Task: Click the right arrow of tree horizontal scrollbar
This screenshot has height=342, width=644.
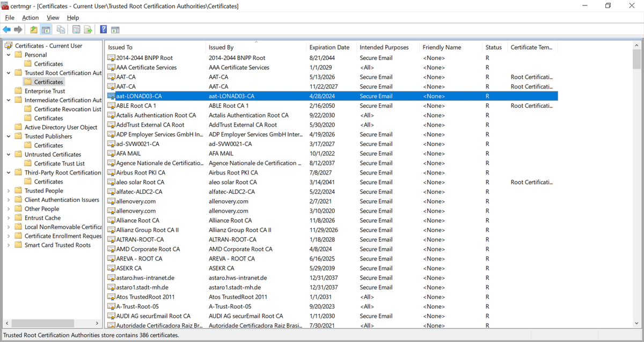Action: pyautogui.click(x=97, y=324)
